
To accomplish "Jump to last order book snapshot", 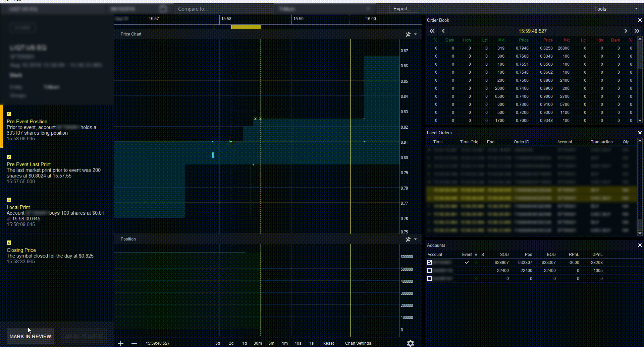I will (x=637, y=31).
